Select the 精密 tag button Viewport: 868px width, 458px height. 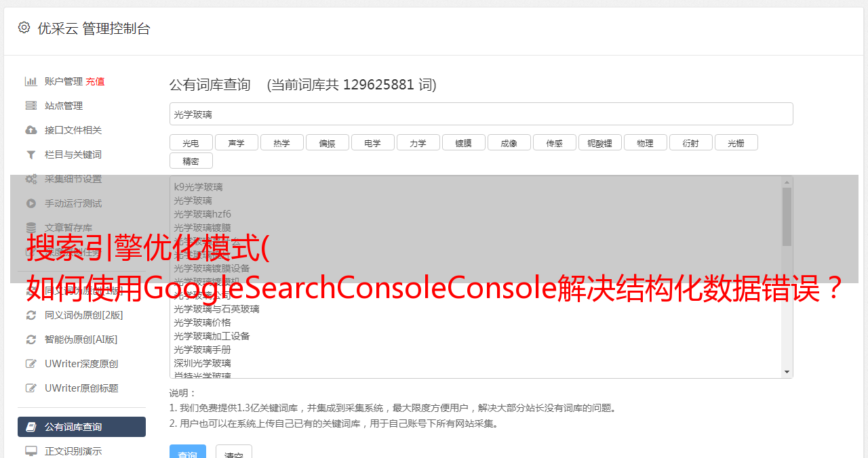pyautogui.click(x=191, y=161)
